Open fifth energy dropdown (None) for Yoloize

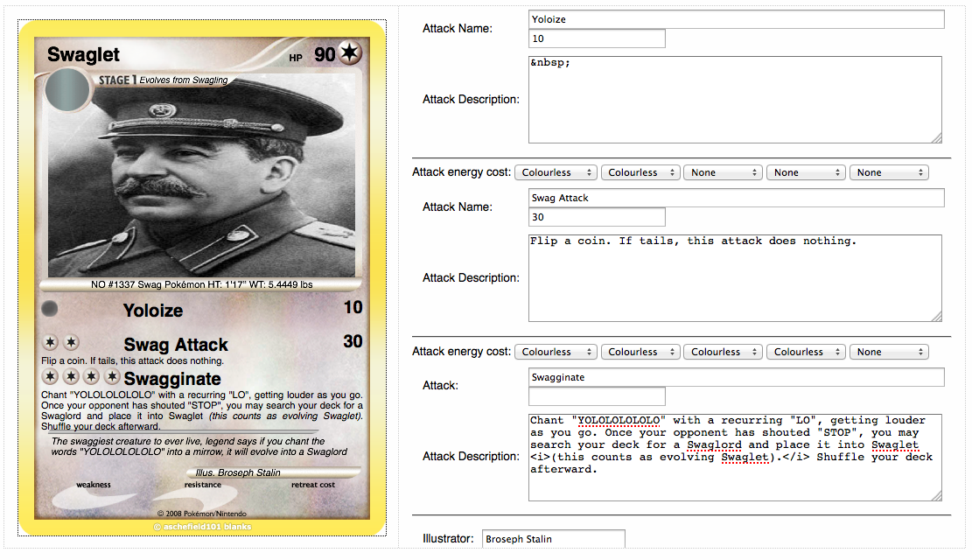click(889, 172)
